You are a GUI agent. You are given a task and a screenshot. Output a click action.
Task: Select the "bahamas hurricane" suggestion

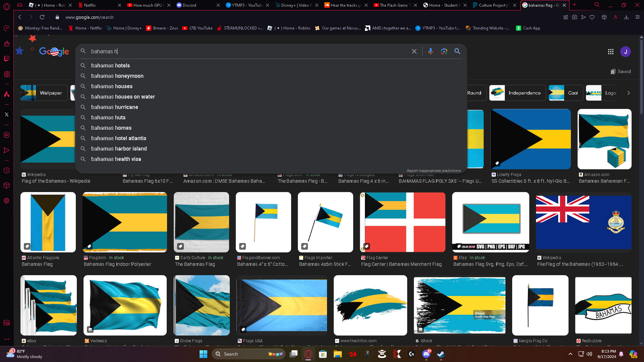tap(114, 107)
